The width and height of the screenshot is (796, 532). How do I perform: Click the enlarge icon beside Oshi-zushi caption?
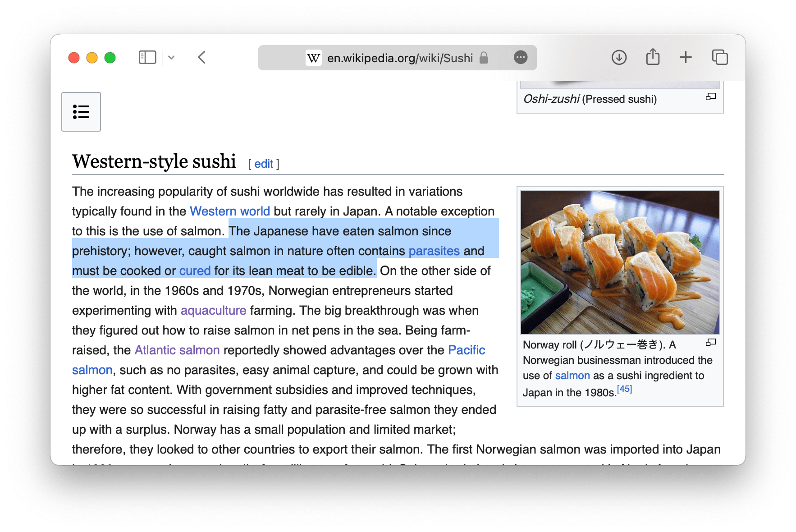[x=711, y=96]
